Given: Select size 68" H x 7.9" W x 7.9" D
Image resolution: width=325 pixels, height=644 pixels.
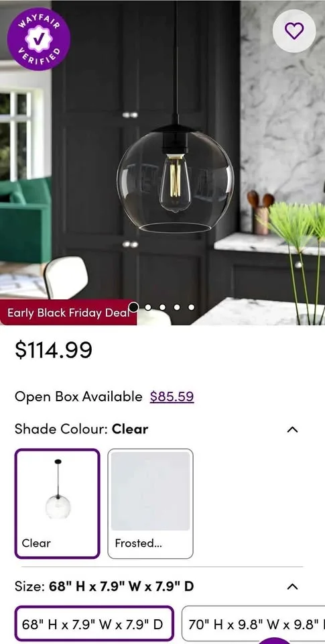Looking at the screenshot, I should coord(94,623).
